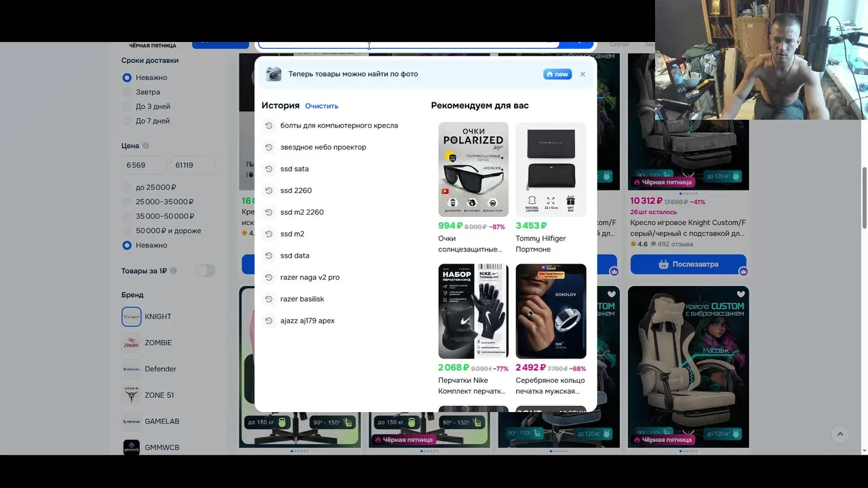Select price radio '50 000 ₽ и дороже'
Screen dimensions: 868x488
127,230
